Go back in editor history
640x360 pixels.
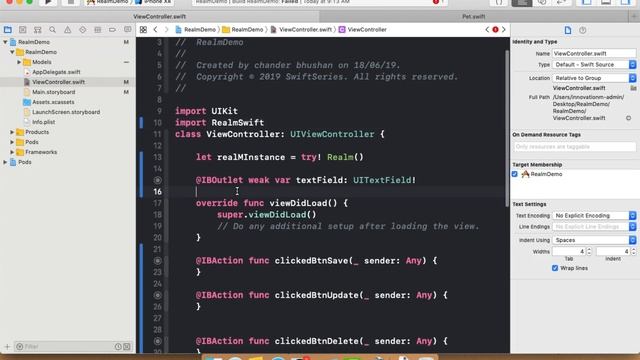click(156, 29)
